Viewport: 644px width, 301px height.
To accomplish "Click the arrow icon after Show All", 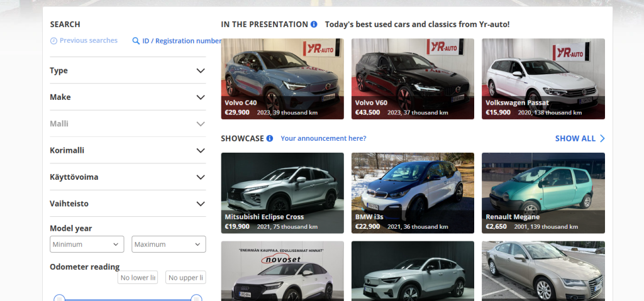I will pos(602,138).
